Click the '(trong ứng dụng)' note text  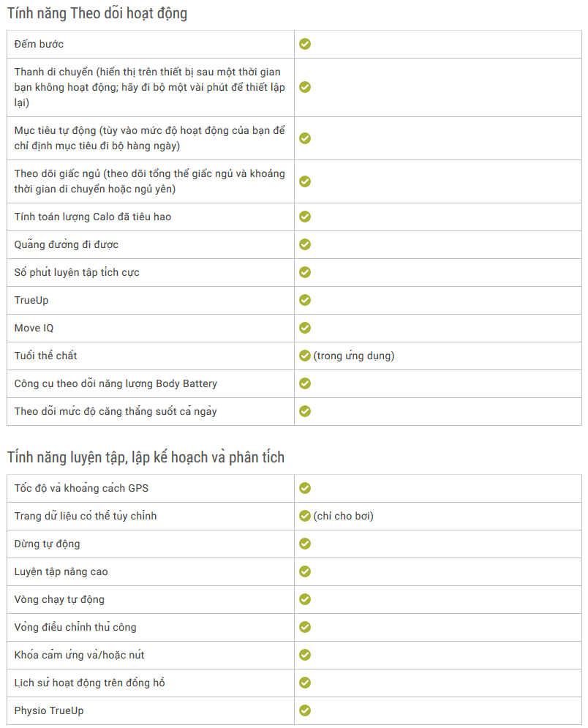(354, 356)
